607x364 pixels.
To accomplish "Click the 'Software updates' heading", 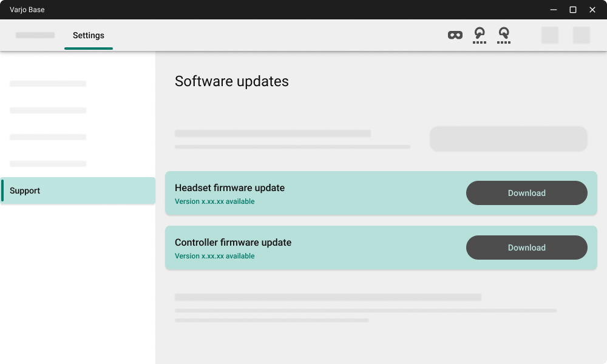I will [x=231, y=81].
